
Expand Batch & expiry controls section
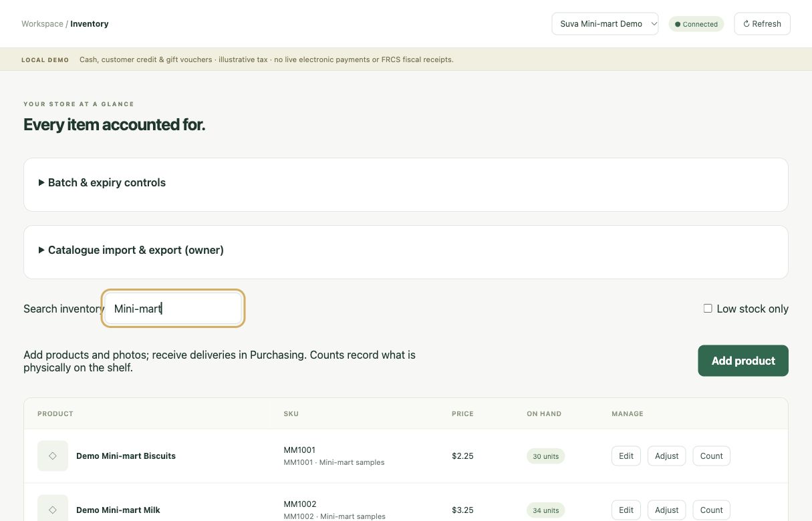(102, 182)
